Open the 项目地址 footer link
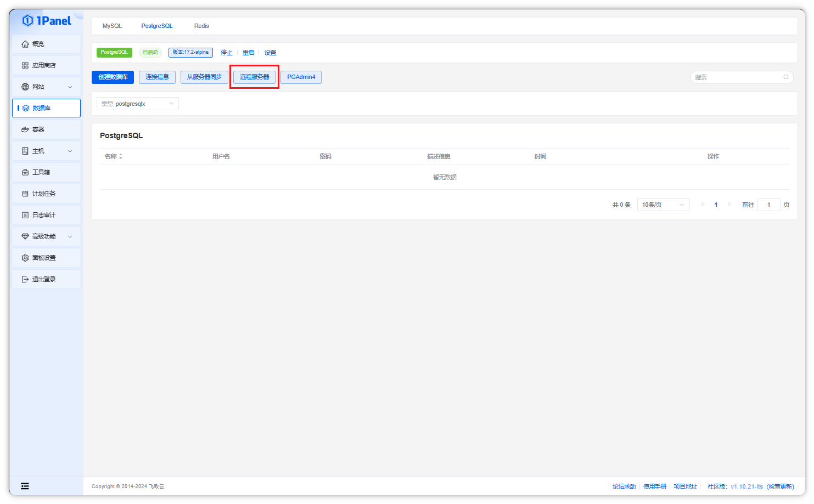814x504 pixels. tap(686, 486)
